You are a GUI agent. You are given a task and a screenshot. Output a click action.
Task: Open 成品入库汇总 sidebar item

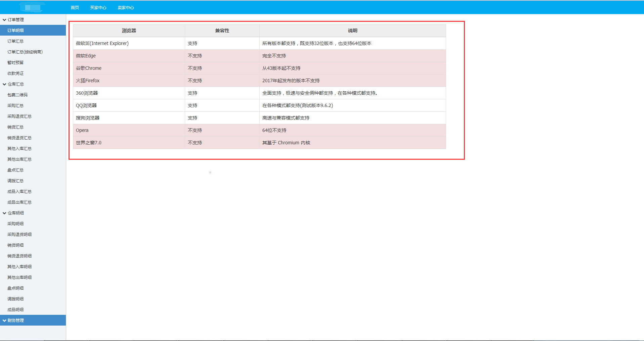coord(33,191)
